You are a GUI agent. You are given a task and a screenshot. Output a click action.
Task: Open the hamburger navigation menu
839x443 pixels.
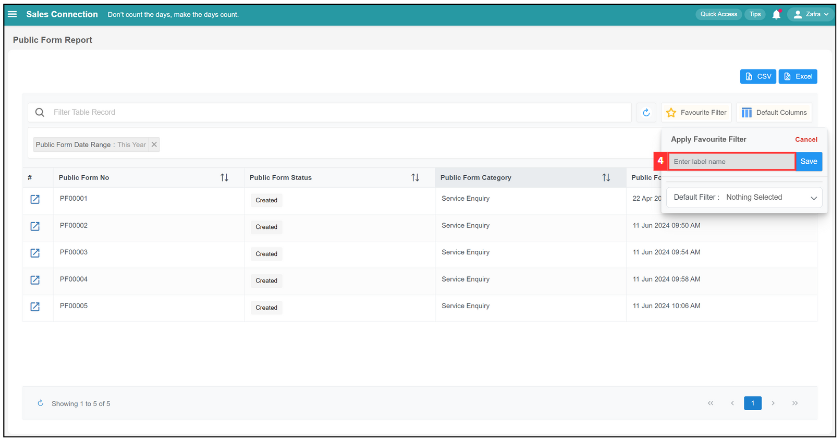point(12,14)
